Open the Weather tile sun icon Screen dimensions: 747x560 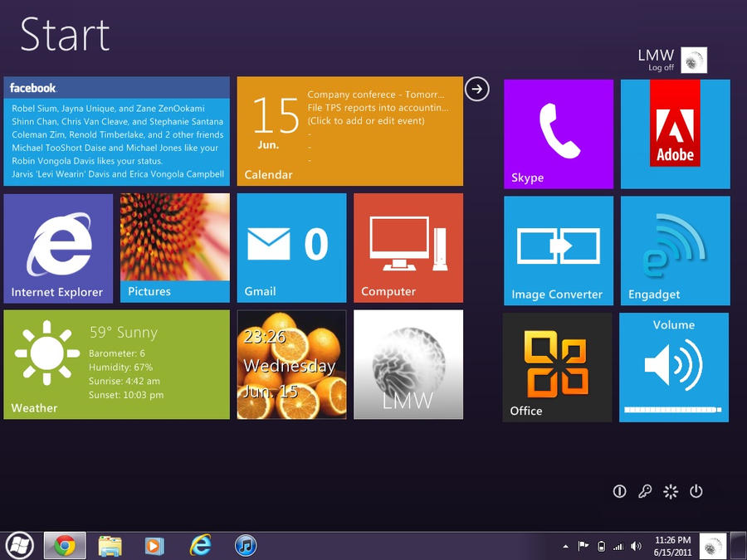46,353
